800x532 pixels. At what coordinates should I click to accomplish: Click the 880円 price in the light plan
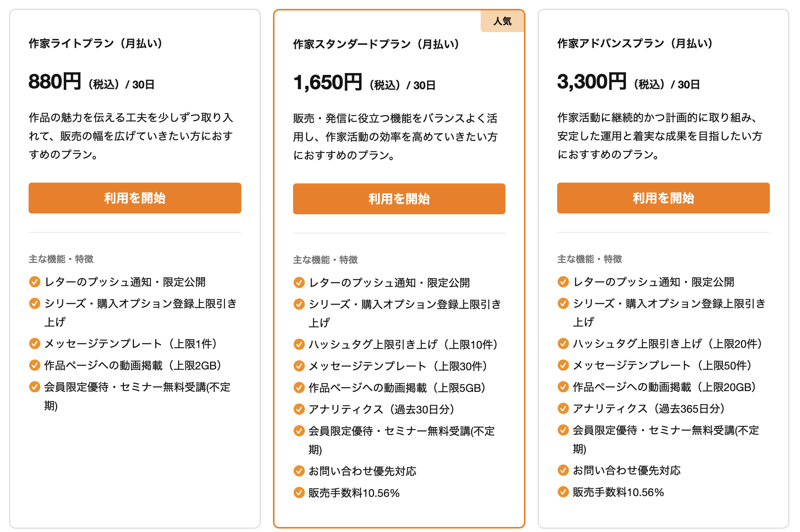click(x=55, y=82)
